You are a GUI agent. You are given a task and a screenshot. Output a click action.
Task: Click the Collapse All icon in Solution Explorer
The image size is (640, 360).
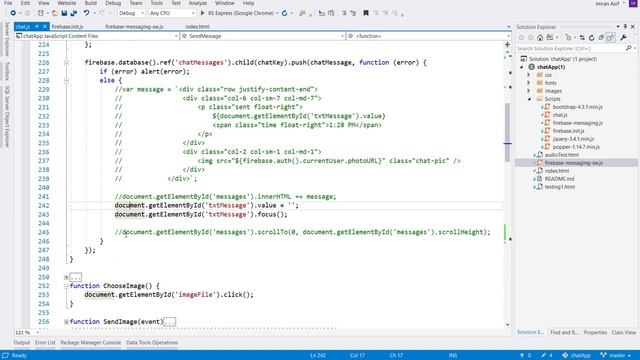coord(601,38)
